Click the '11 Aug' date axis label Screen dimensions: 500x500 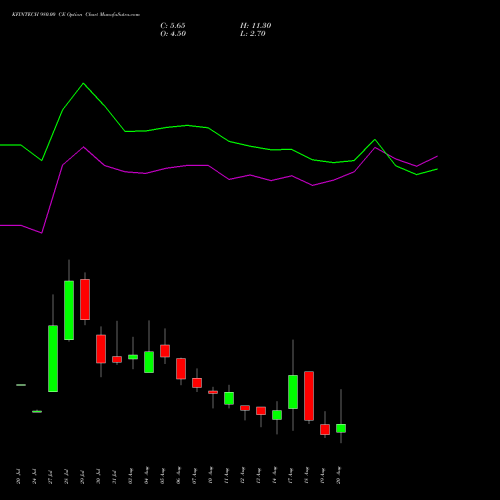click(226, 476)
